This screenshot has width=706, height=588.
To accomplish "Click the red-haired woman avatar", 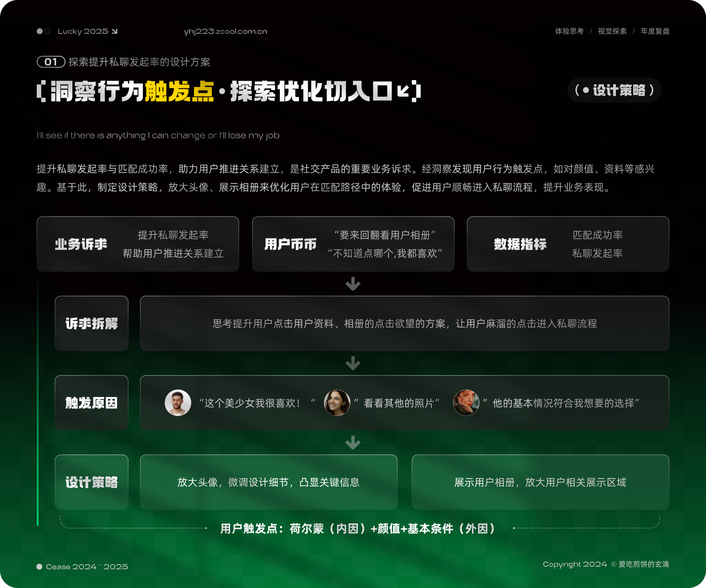I will (466, 403).
